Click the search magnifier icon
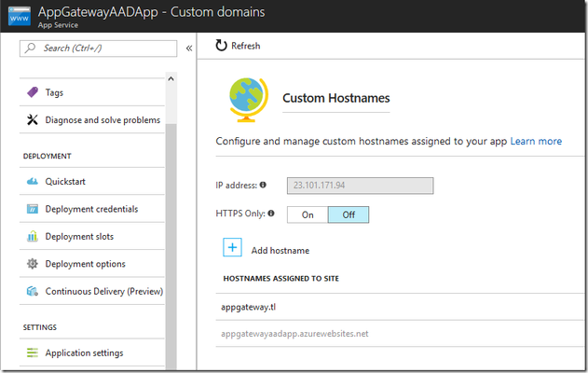The image size is (588, 373). [31, 48]
